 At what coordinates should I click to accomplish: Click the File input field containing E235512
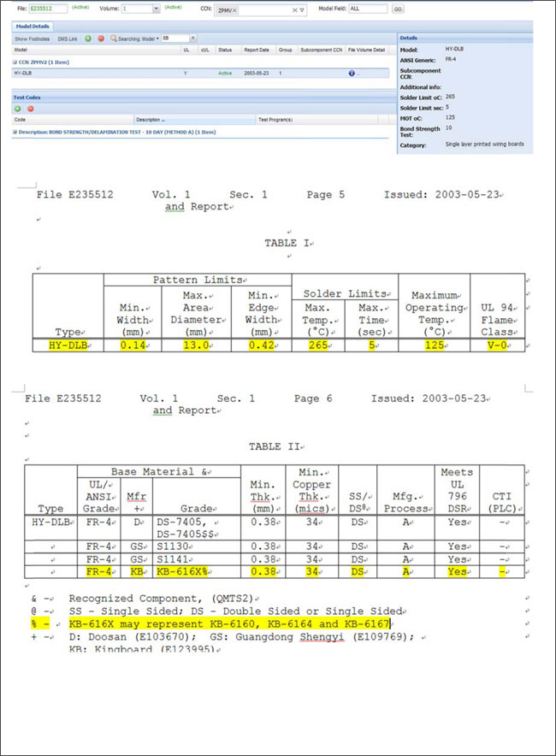[47, 9]
